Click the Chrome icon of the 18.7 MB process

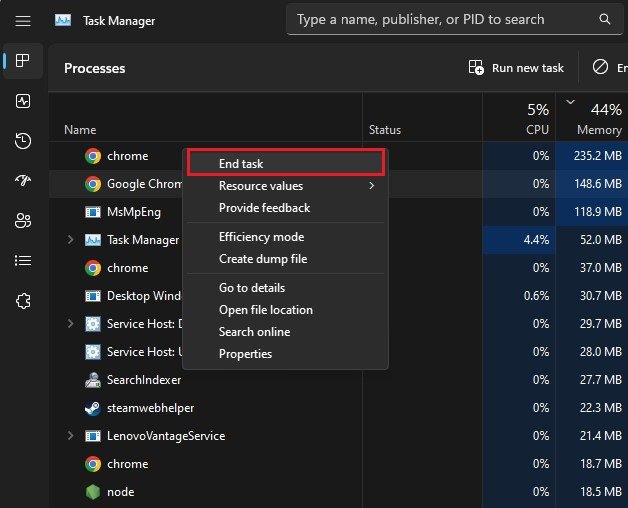pyautogui.click(x=93, y=464)
